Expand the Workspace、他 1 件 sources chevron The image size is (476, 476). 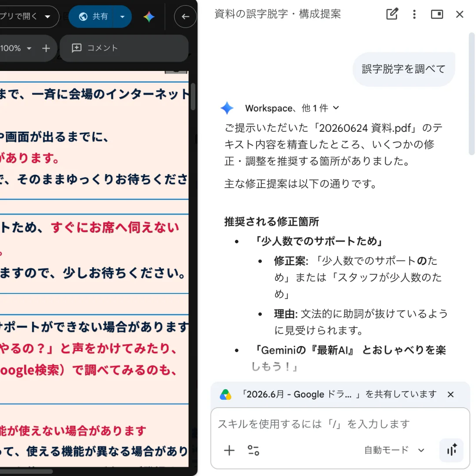[336, 108]
